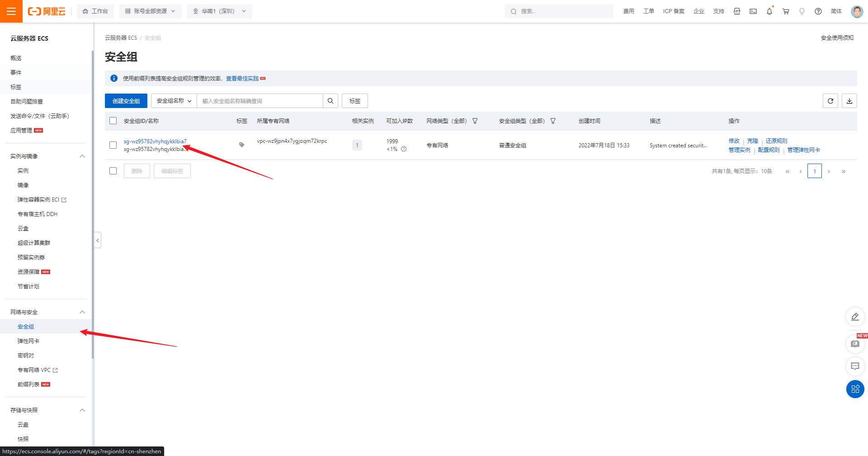Open the 华南1（深圳）region dropdown
Screen dimensions: 868x456
(220, 11)
